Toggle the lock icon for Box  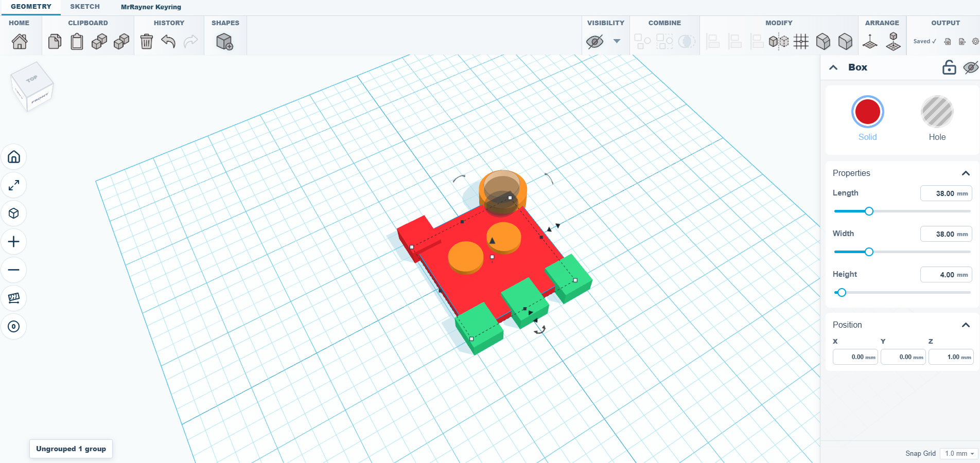click(949, 67)
